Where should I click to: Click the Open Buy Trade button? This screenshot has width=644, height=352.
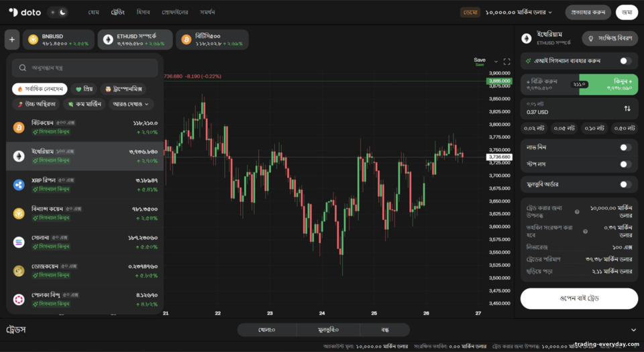pyautogui.click(x=579, y=298)
